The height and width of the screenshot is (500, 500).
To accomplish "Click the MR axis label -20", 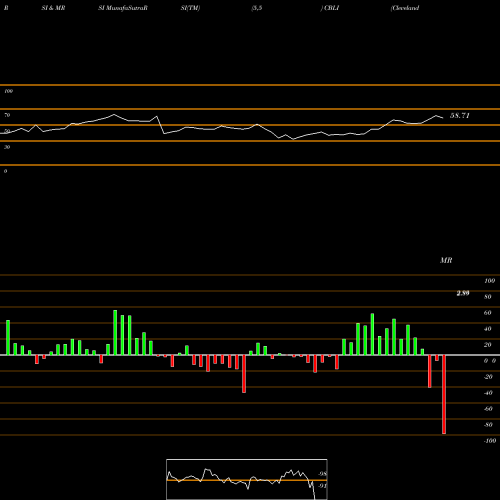I will (488, 377).
